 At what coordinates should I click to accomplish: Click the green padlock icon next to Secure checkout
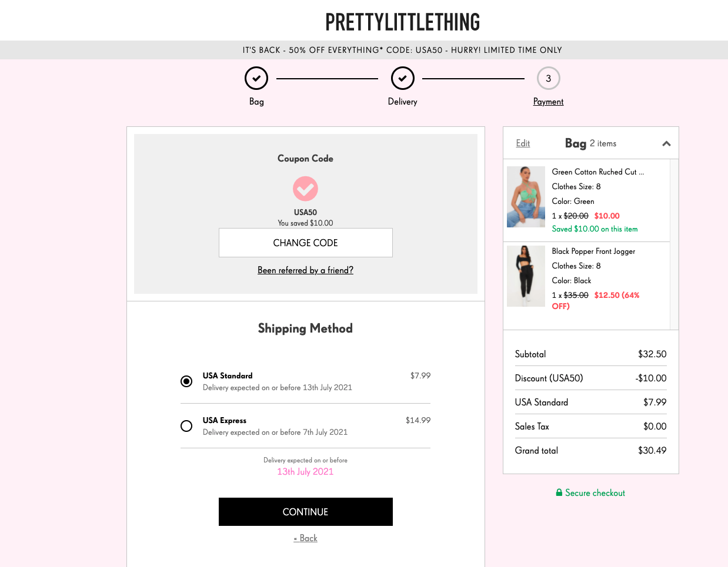tap(559, 492)
